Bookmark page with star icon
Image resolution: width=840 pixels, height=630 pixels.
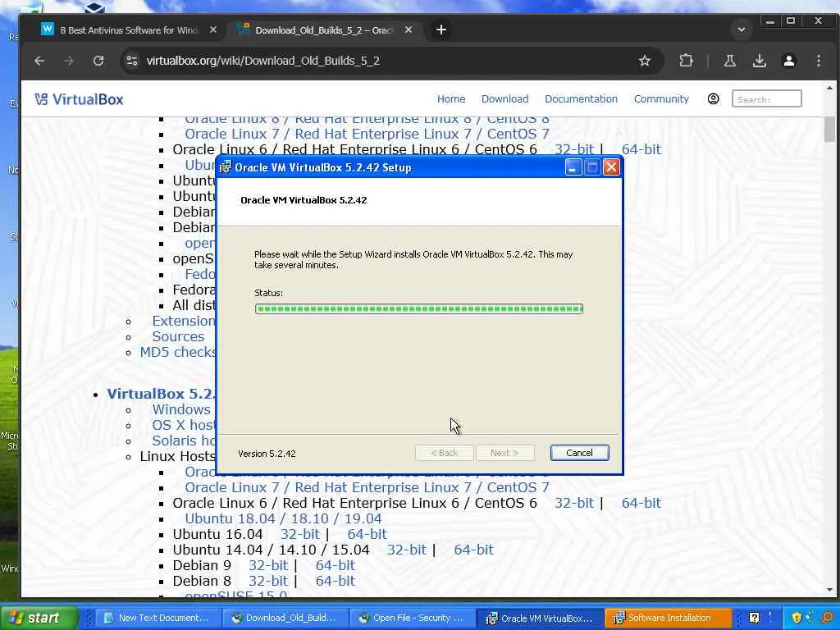645,61
